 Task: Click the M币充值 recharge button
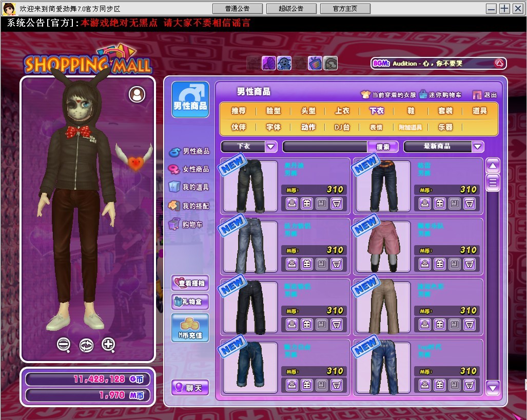pos(190,328)
